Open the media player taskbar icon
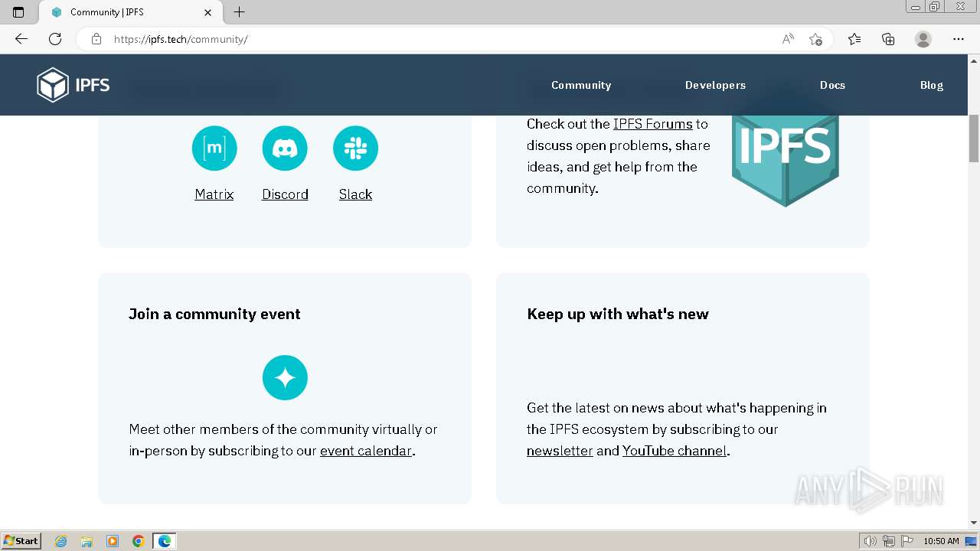The width and height of the screenshot is (980, 551). click(113, 541)
